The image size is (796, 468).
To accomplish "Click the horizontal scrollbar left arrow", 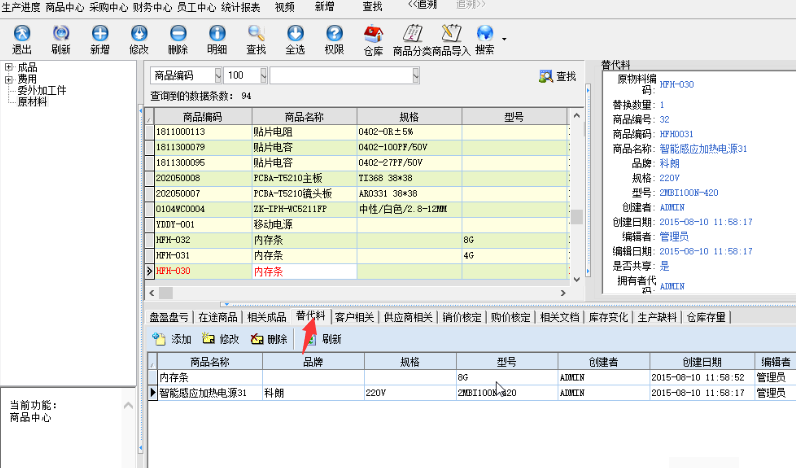I will click(151, 293).
